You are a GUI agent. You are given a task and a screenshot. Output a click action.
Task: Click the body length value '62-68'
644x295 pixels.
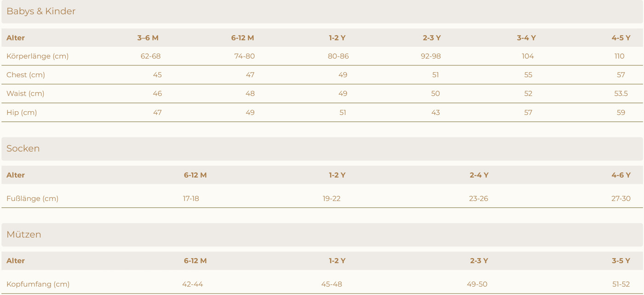point(150,56)
